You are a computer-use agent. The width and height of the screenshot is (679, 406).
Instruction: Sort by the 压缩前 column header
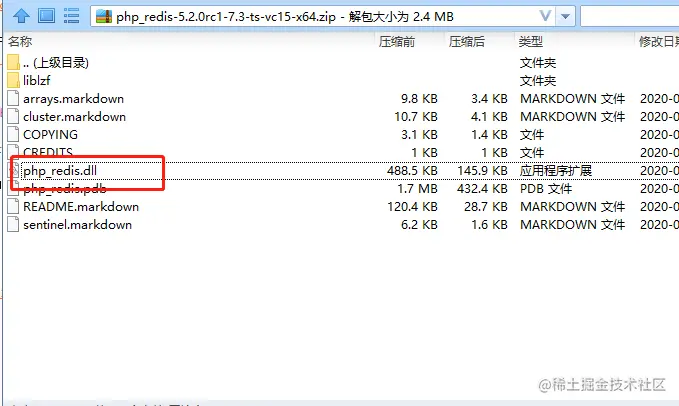[x=397, y=42]
